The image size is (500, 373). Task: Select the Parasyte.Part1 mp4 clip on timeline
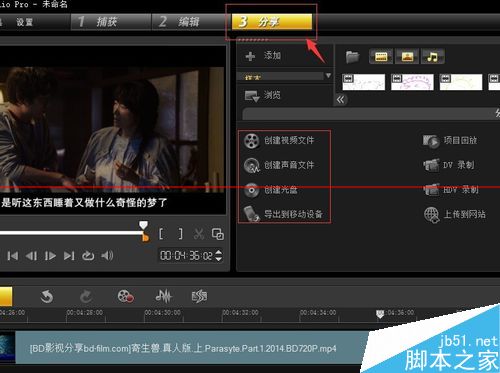click(x=193, y=348)
